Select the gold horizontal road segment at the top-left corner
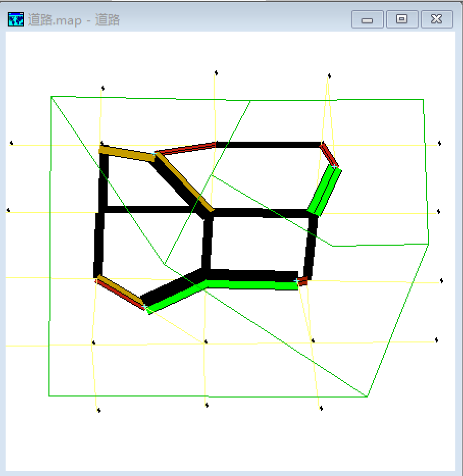This screenshot has height=476, width=463. click(x=127, y=153)
